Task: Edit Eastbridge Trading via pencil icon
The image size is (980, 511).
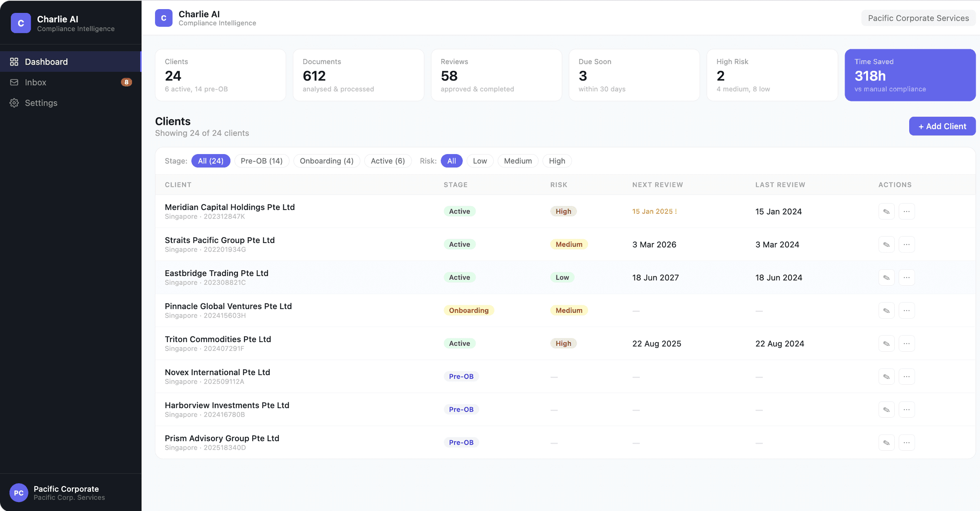Action: tap(886, 278)
